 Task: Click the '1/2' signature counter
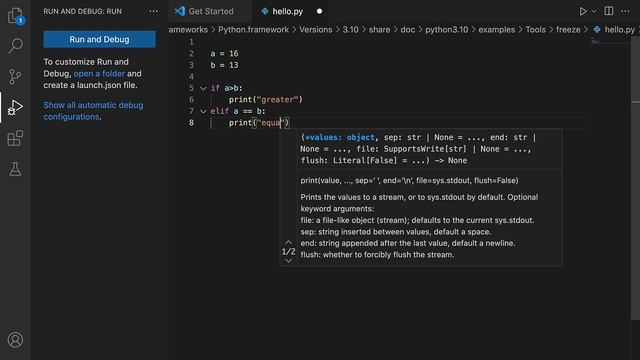coord(288,251)
